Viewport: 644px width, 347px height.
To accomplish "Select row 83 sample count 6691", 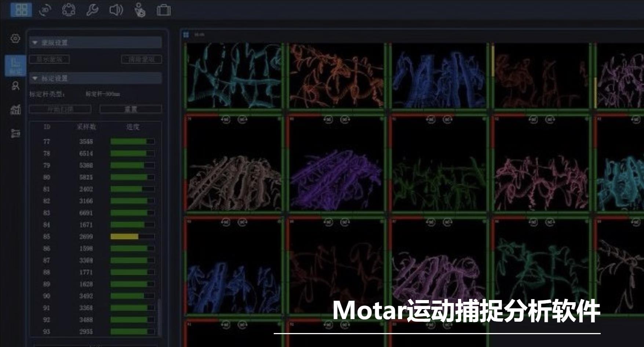I will point(86,213).
